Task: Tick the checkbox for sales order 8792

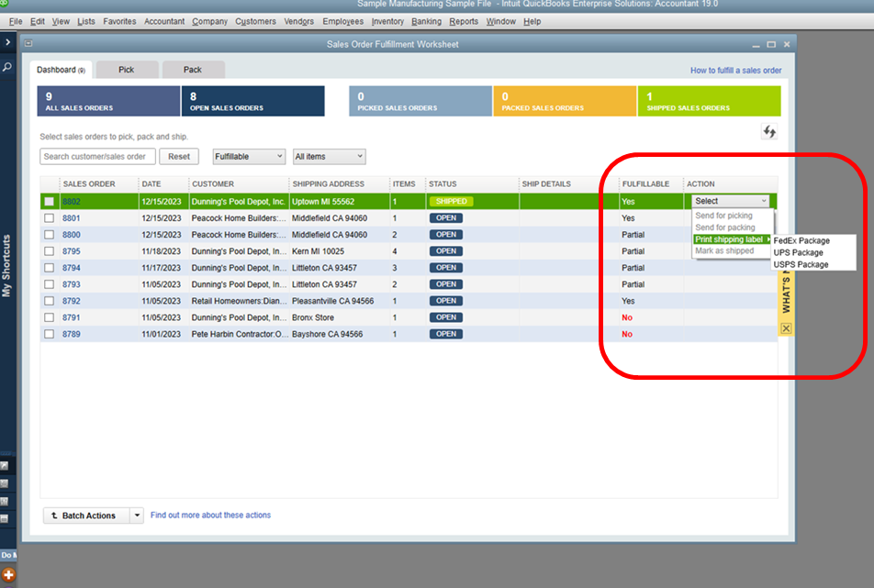Action: click(50, 301)
